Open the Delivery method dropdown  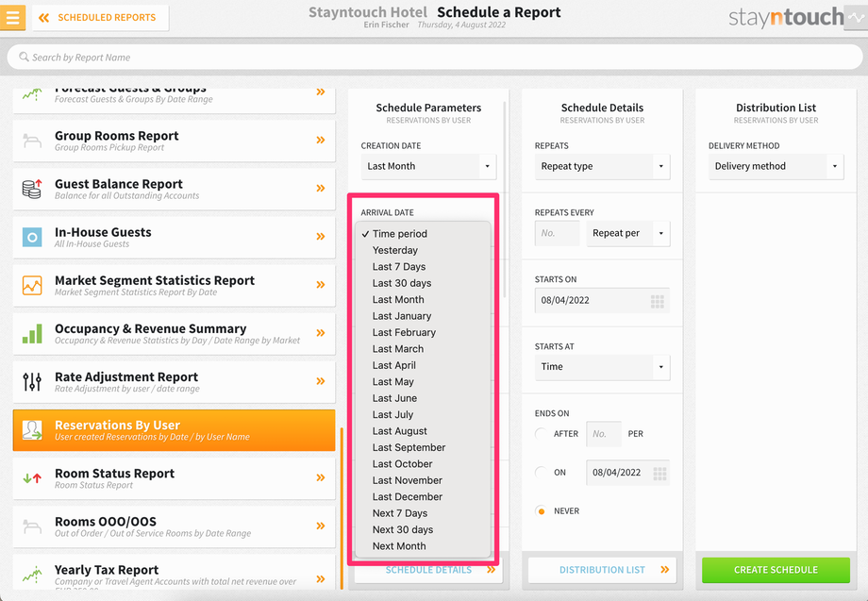[x=776, y=166]
